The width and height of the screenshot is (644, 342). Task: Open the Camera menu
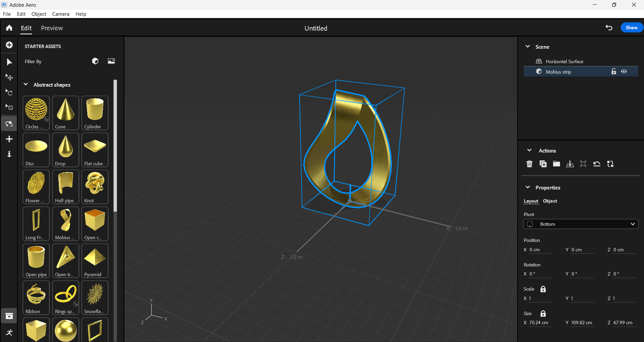(x=60, y=14)
